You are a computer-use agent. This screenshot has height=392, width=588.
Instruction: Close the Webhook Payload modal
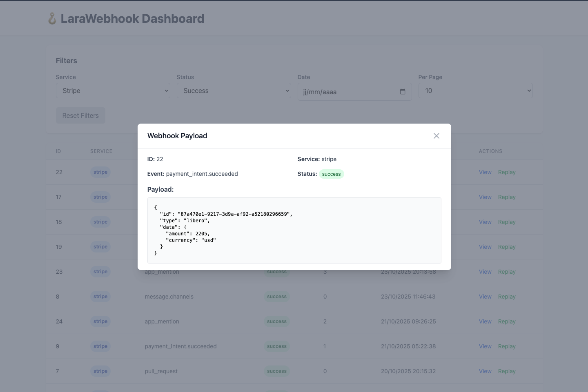[436, 136]
